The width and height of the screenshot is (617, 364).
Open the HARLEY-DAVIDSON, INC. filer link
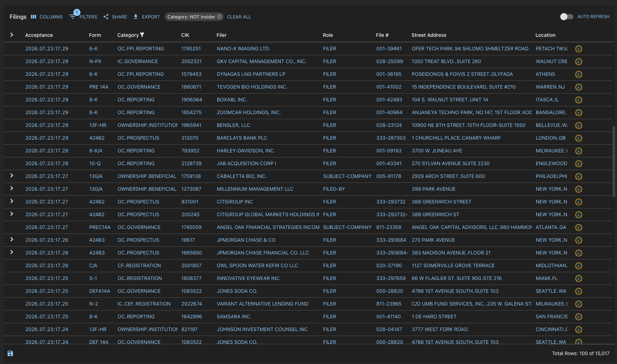pyautogui.click(x=246, y=151)
